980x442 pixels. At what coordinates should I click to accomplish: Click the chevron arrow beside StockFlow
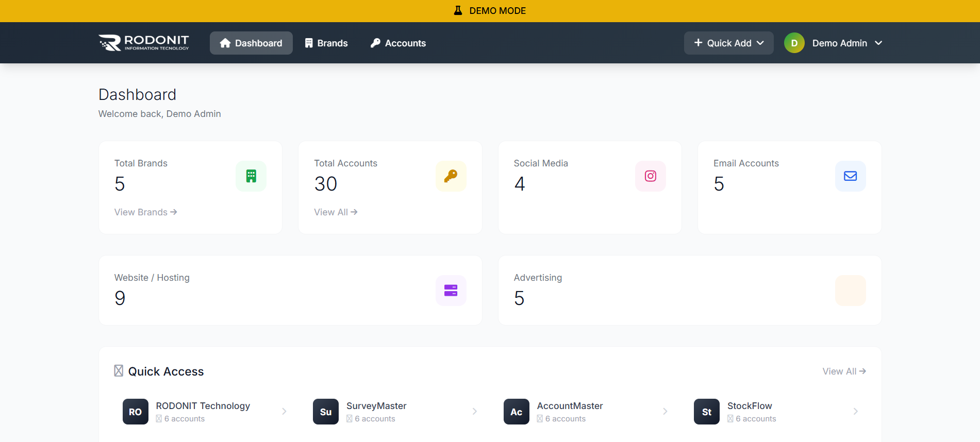[x=855, y=411]
